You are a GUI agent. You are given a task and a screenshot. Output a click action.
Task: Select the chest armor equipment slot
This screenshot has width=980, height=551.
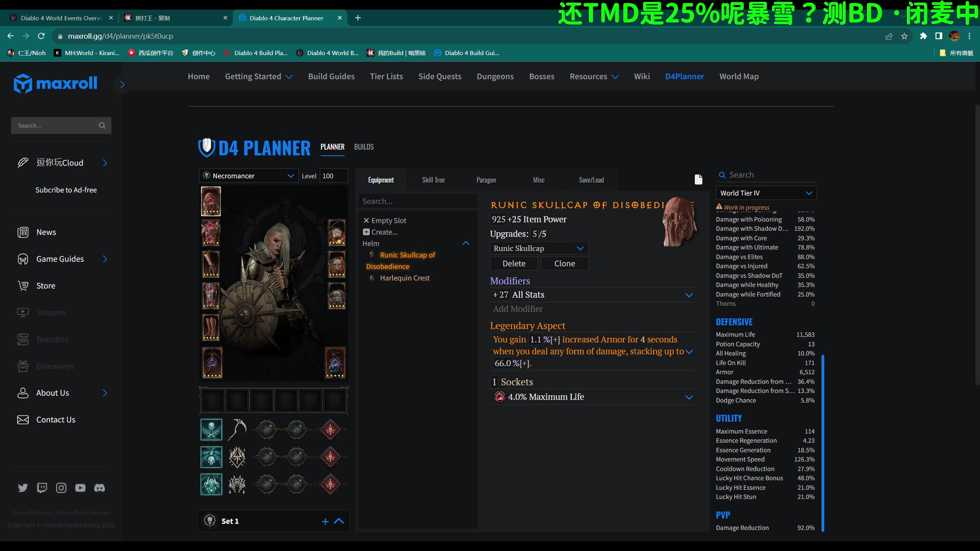211,232
